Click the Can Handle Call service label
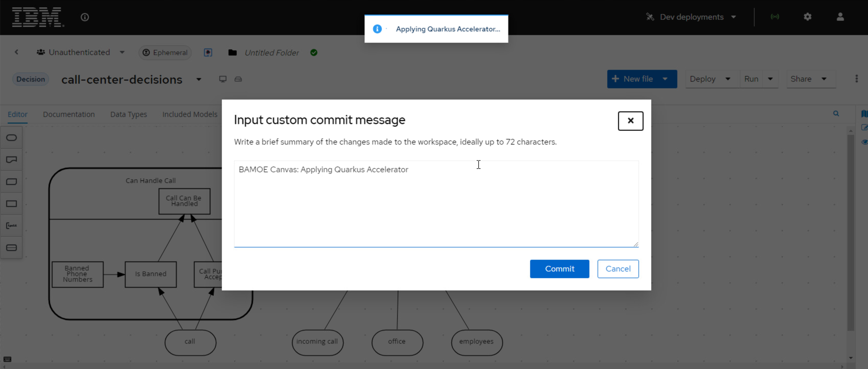This screenshot has height=369, width=868. point(151,180)
